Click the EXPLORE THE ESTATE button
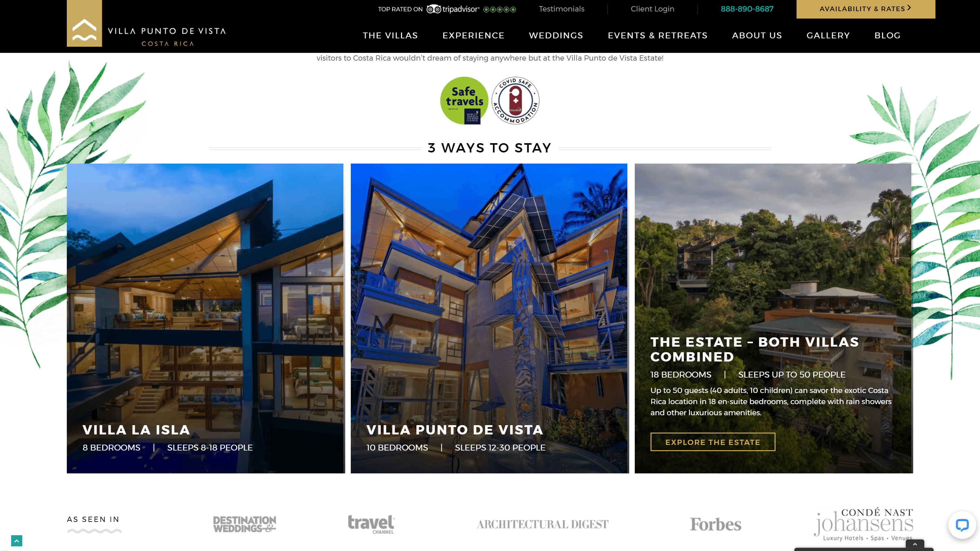 [x=713, y=442]
